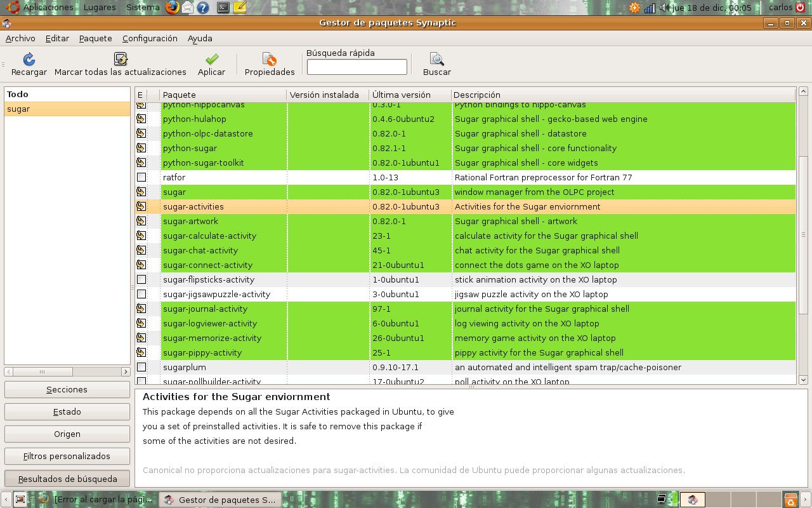Select the sugar search entry in sidebar
Image resolution: width=812 pixels, height=508 pixels.
coord(67,109)
